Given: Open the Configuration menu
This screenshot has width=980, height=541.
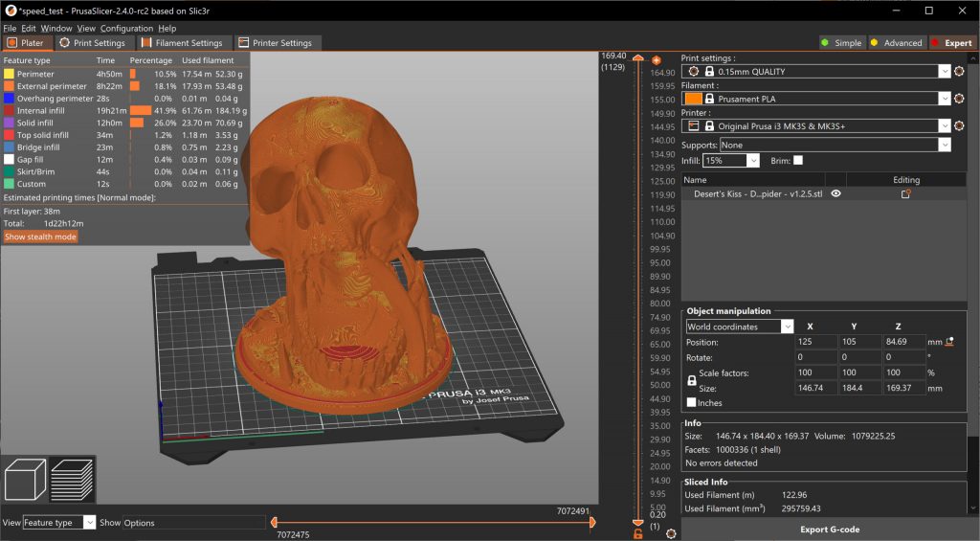Looking at the screenshot, I should (126, 29).
